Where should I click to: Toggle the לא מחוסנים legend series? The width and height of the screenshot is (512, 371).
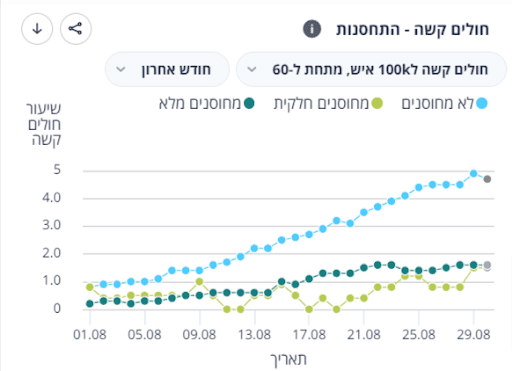click(x=444, y=104)
